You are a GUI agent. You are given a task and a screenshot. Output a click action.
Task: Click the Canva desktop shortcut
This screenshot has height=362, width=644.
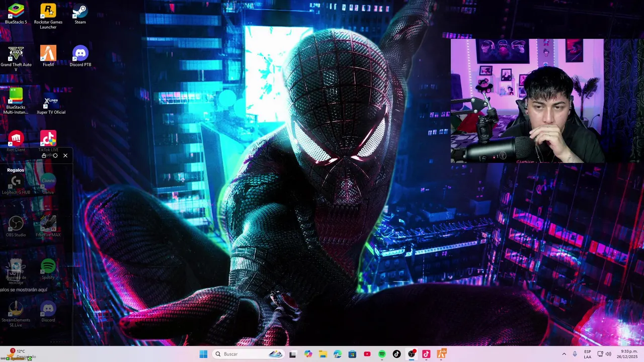[x=48, y=184]
